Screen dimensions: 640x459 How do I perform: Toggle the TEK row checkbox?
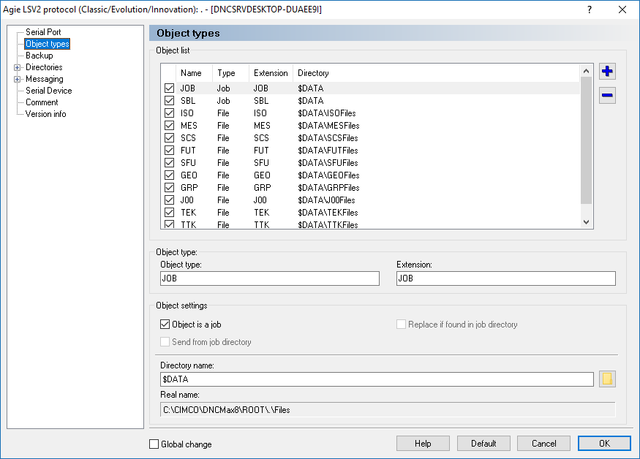(169, 213)
